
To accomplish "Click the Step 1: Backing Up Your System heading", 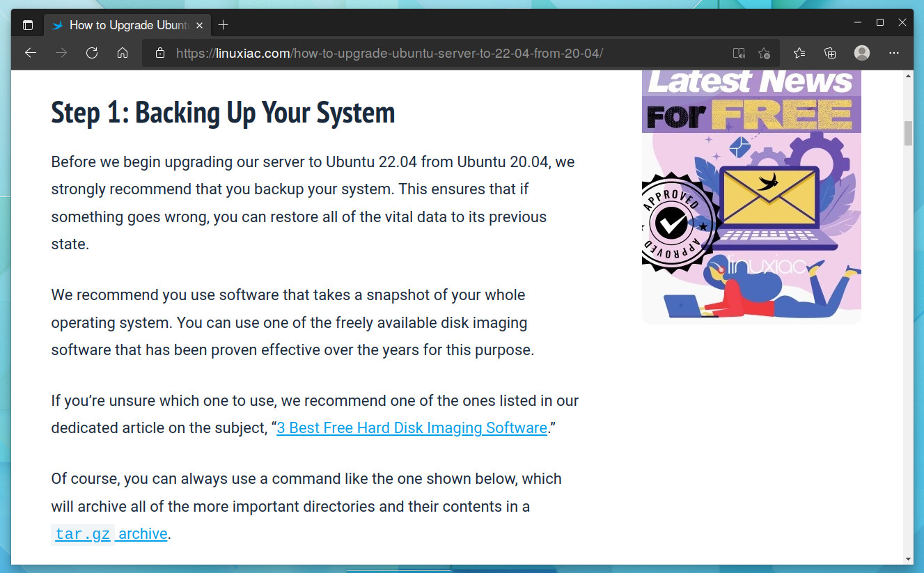I will (223, 112).
